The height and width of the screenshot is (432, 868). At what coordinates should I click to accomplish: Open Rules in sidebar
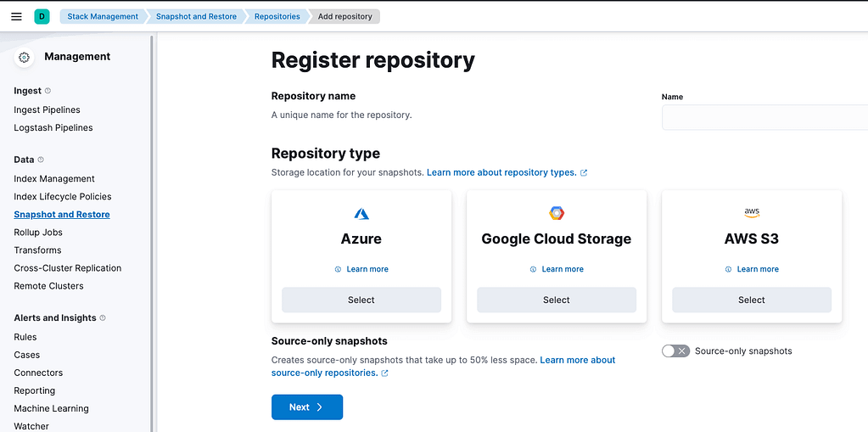pos(25,337)
